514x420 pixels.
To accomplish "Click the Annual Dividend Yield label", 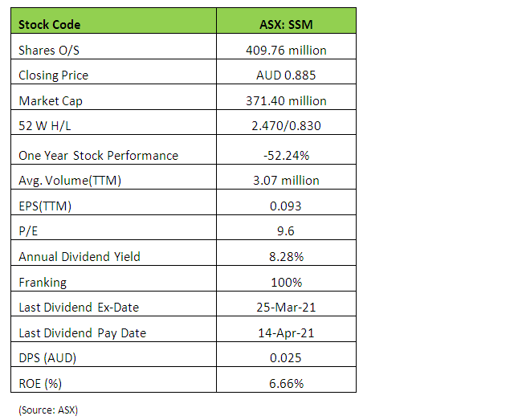I will pos(79,257).
